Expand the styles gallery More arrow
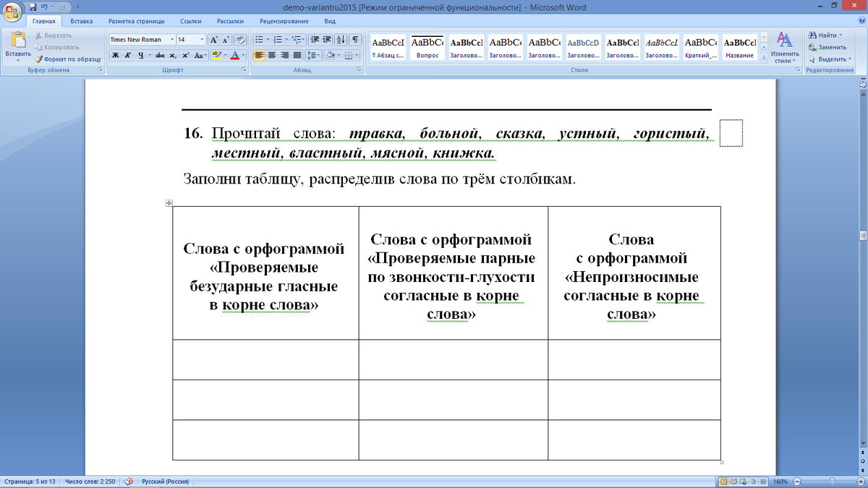 tap(762, 59)
